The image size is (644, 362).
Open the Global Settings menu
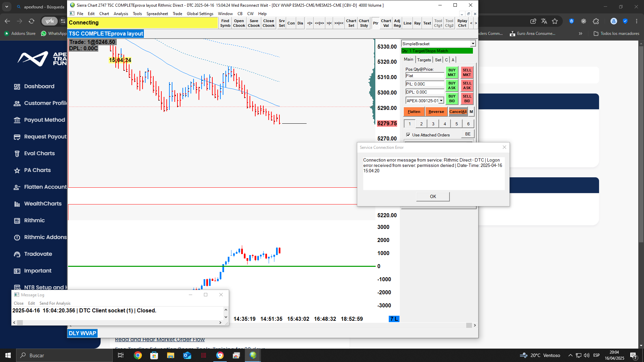click(200, 14)
